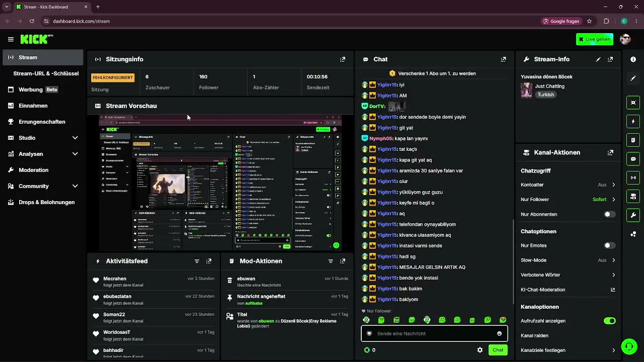The height and width of the screenshot is (362, 644).
Task: Pop out the Stream-Info panel
Action: click(x=610, y=59)
